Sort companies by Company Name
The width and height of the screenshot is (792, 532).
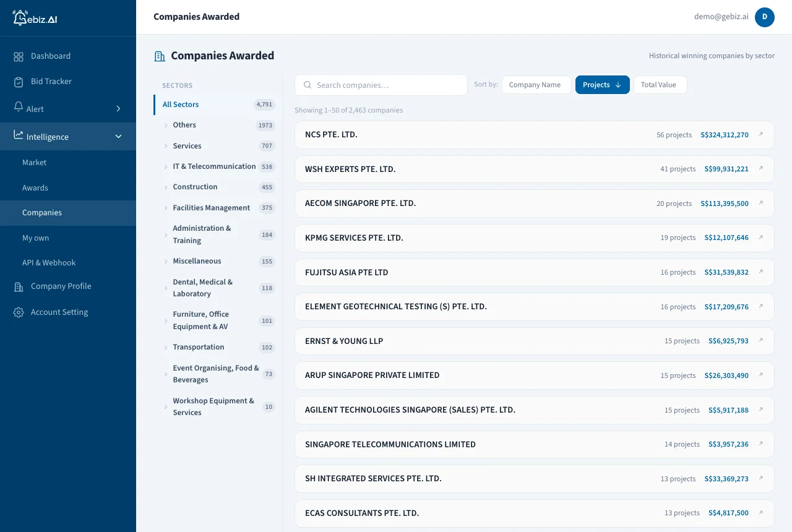536,85
